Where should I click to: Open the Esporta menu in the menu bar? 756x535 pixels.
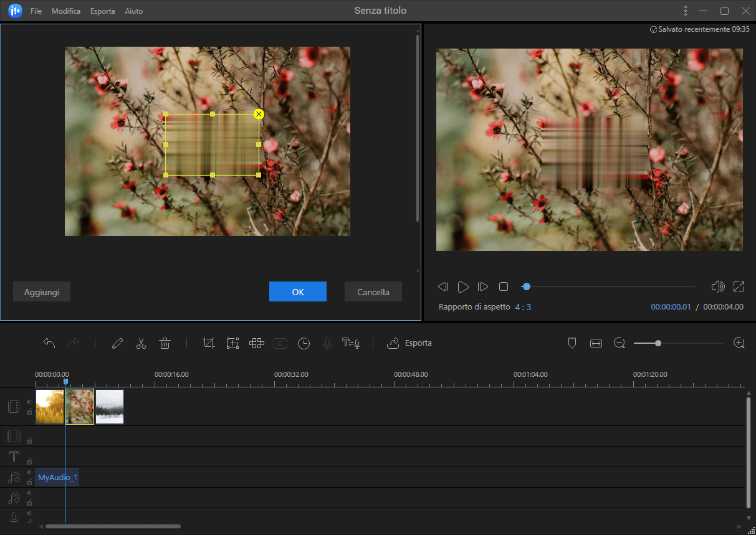coord(102,11)
